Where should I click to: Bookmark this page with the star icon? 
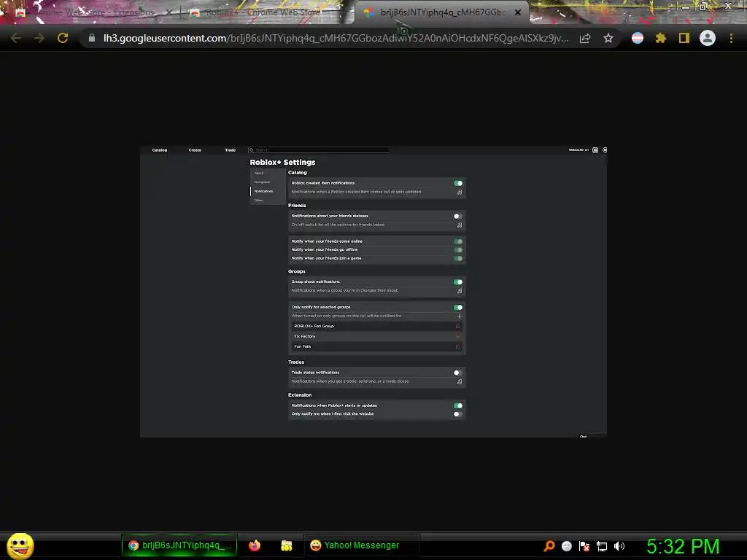[608, 38]
